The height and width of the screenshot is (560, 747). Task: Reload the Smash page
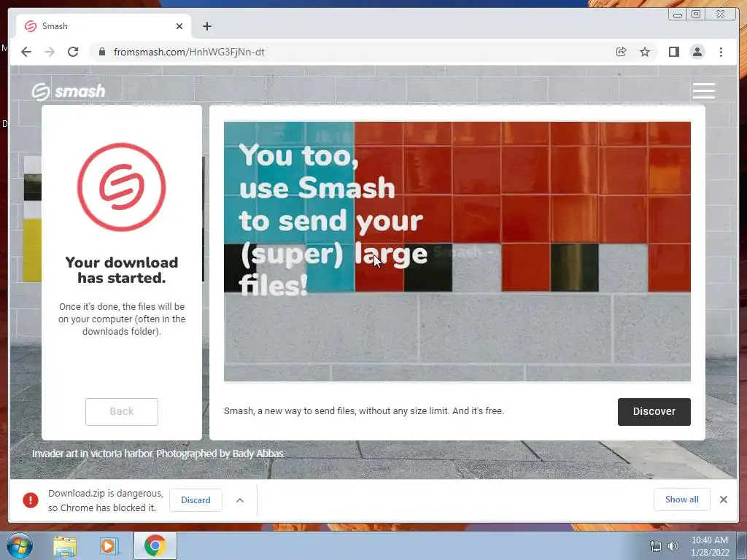coord(73,52)
